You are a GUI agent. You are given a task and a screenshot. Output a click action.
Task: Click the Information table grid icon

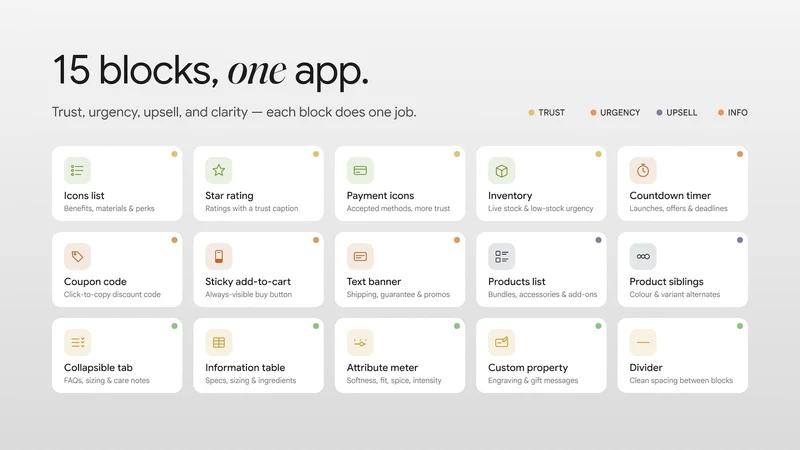(219, 342)
